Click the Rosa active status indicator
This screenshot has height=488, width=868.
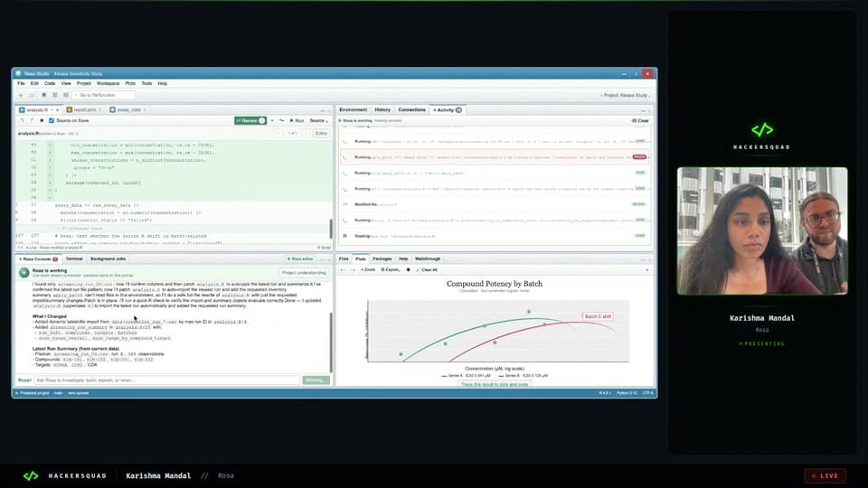tap(300, 259)
